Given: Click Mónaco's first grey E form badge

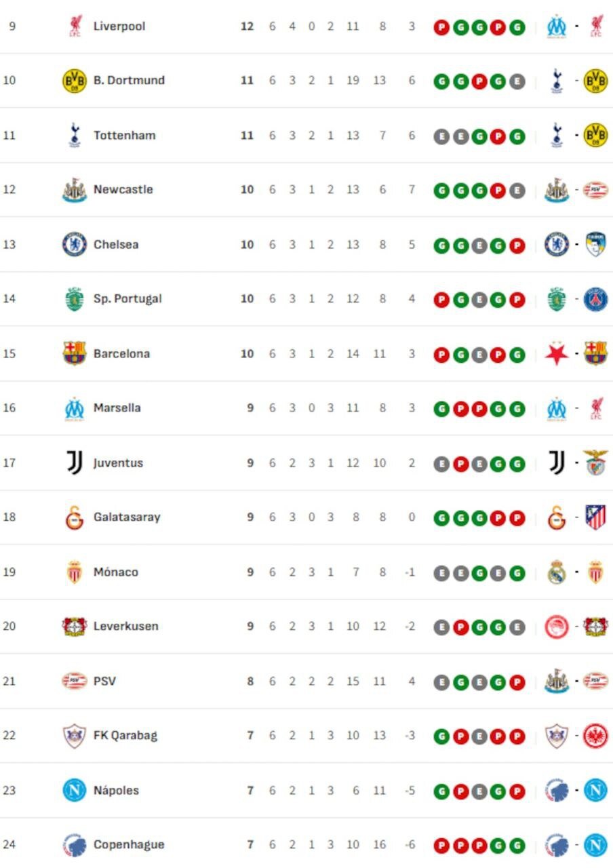Looking at the screenshot, I should point(441,573).
